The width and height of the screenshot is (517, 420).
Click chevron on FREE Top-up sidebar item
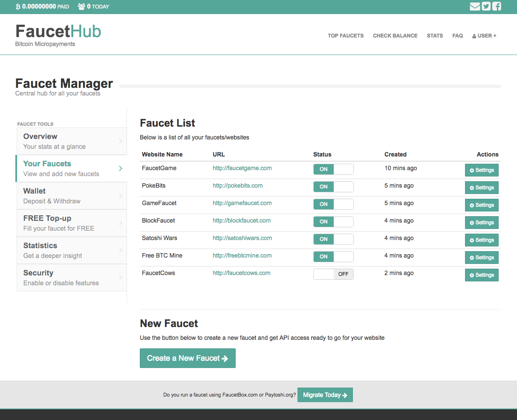pyautogui.click(x=121, y=223)
